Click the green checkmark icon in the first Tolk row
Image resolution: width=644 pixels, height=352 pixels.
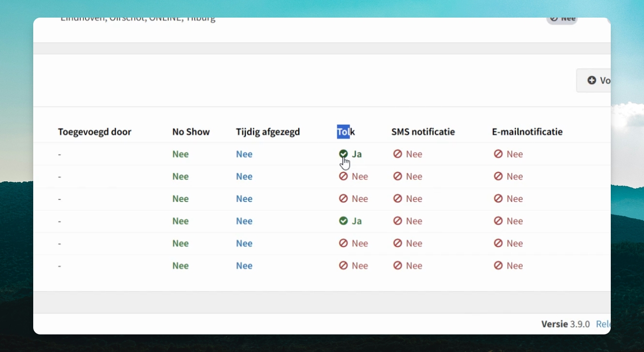(x=343, y=154)
